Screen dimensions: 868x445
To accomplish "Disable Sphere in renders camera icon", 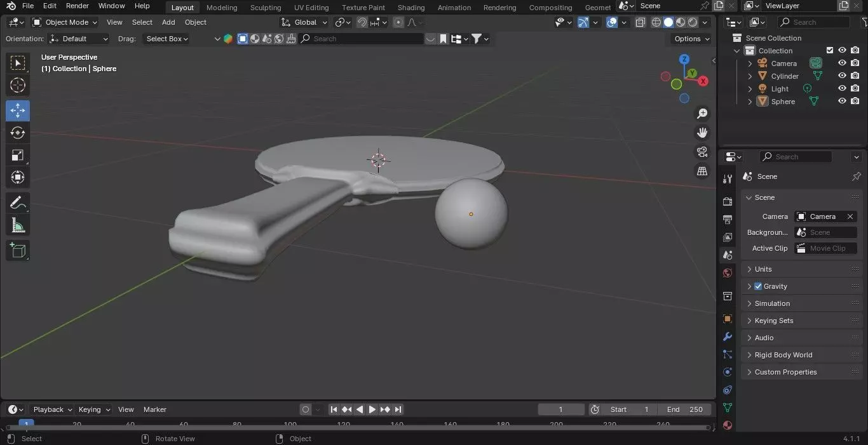I will click(x=855, y=102).
